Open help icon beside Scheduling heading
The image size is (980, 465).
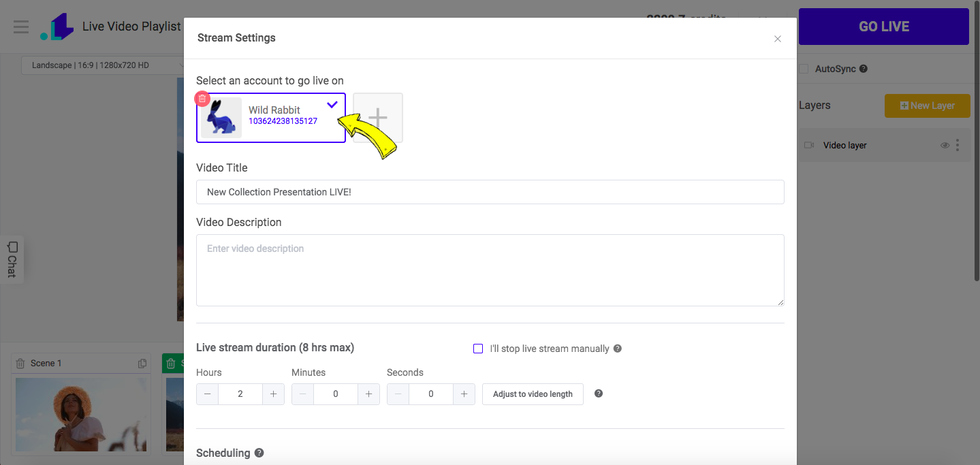pyautogui.click(x=259, y=453)
